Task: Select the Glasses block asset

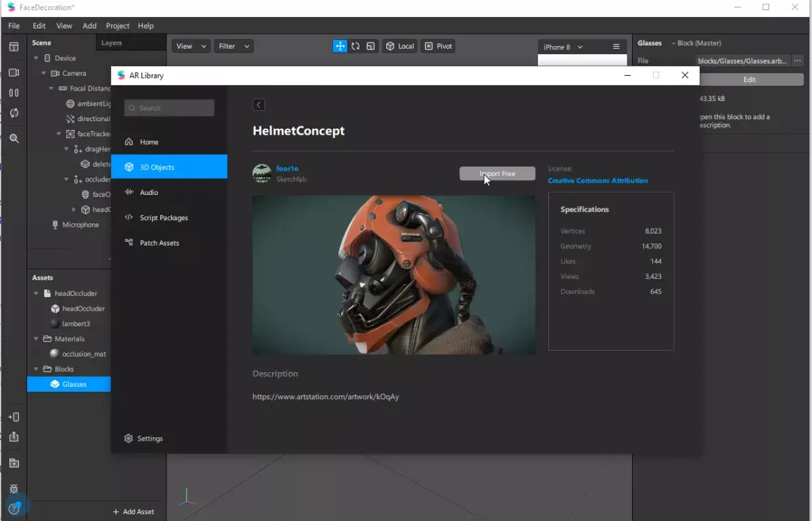Action: (69, 384)
